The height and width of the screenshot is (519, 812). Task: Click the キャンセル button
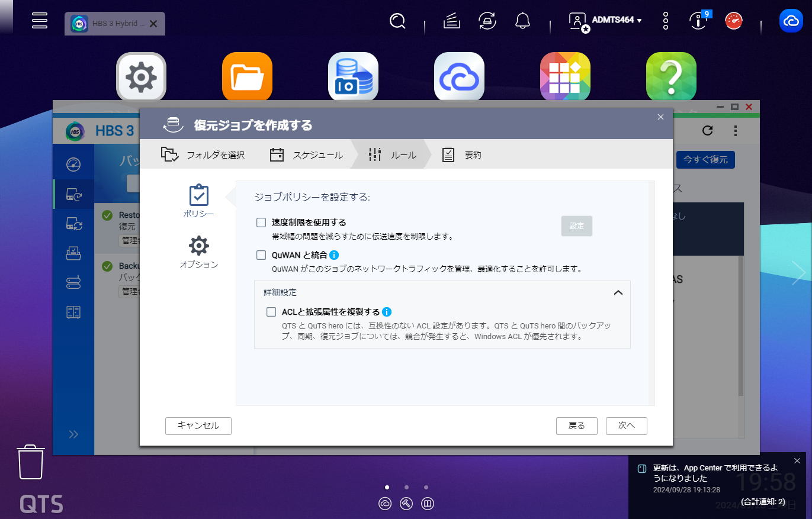[x=198, y=425]
